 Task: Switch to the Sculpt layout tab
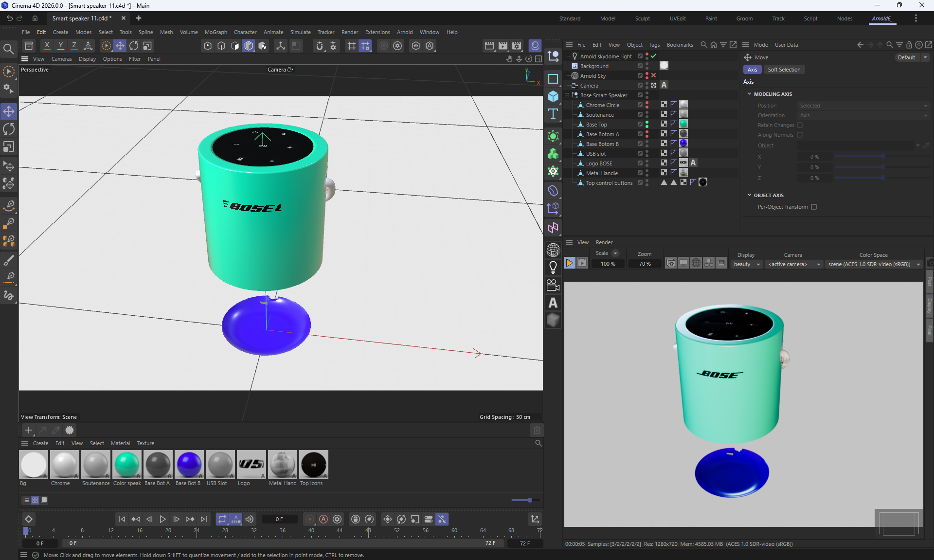(x=642, y=18)
